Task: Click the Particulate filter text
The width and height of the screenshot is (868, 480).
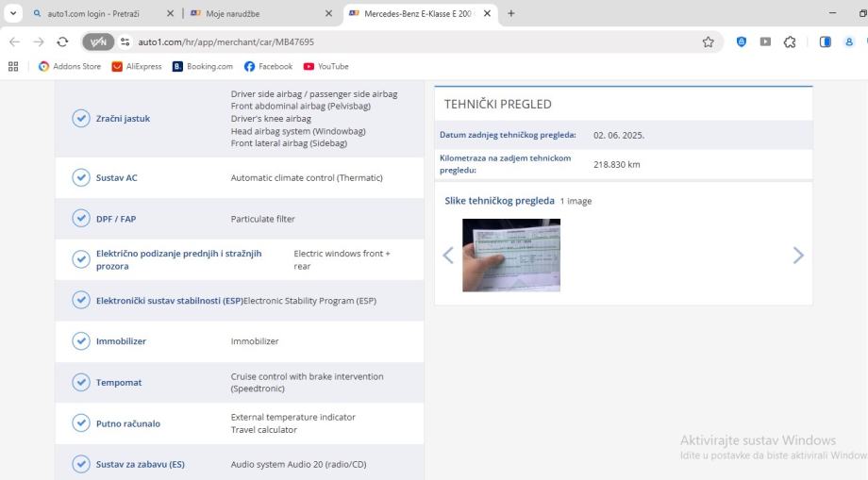Action: click(263, 219)
